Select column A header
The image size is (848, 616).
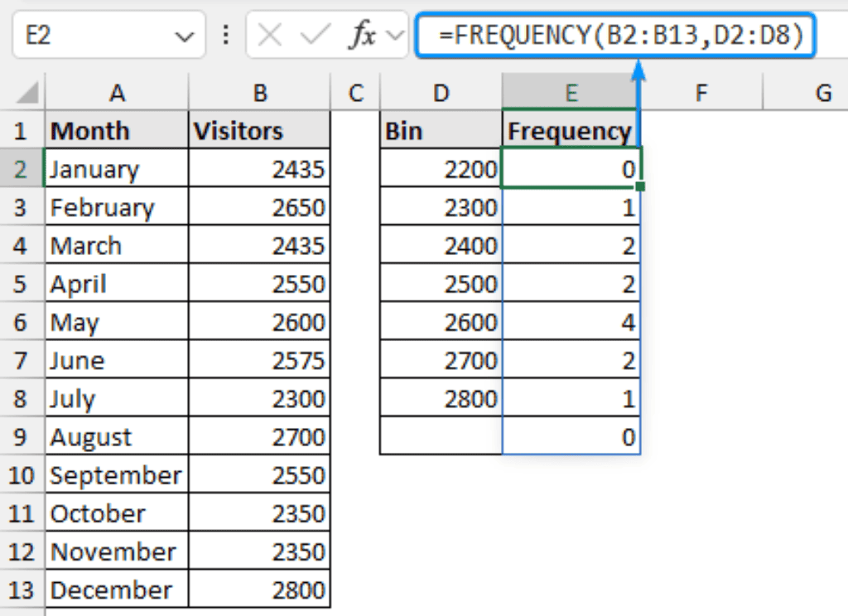pyautogui.click(x=117, y=93)
